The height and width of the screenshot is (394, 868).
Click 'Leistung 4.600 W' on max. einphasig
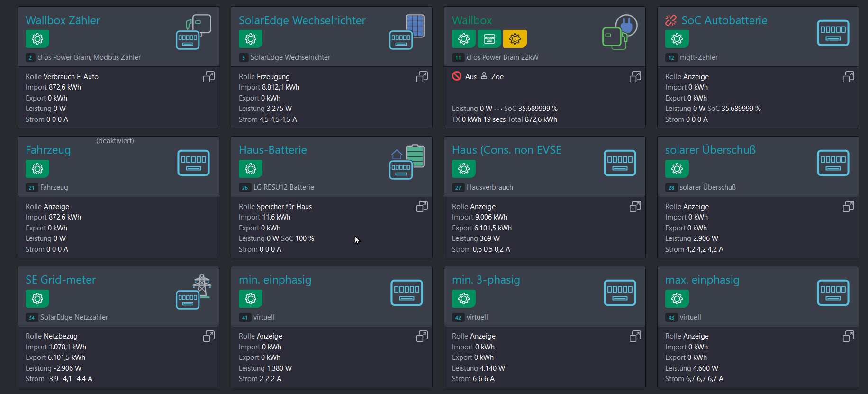tap(692, 368)
